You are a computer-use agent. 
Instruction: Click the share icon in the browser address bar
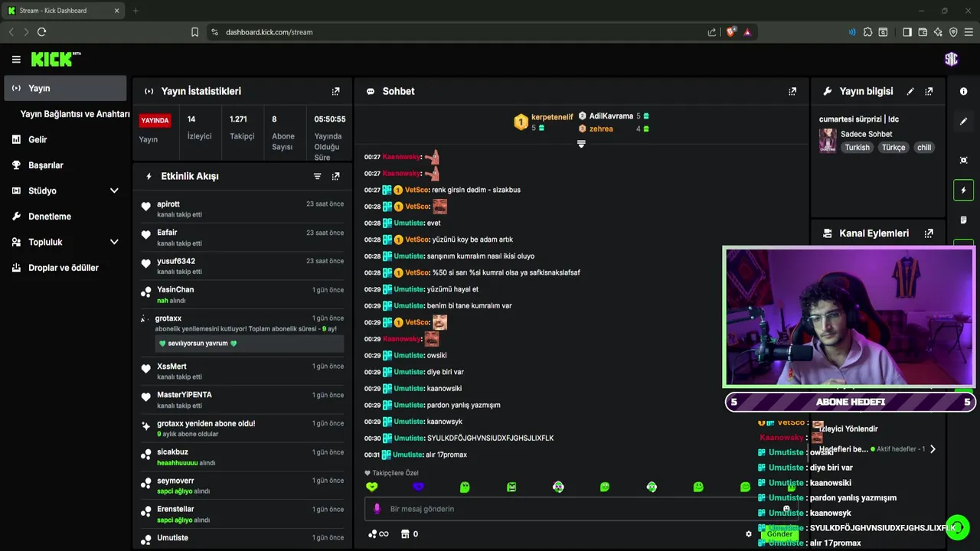click(712, 32)
